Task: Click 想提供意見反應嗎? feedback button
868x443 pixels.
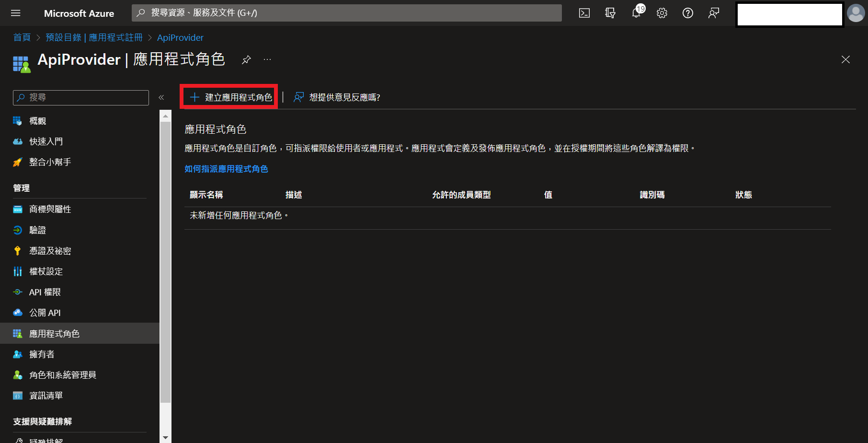Action: (337, 97)
